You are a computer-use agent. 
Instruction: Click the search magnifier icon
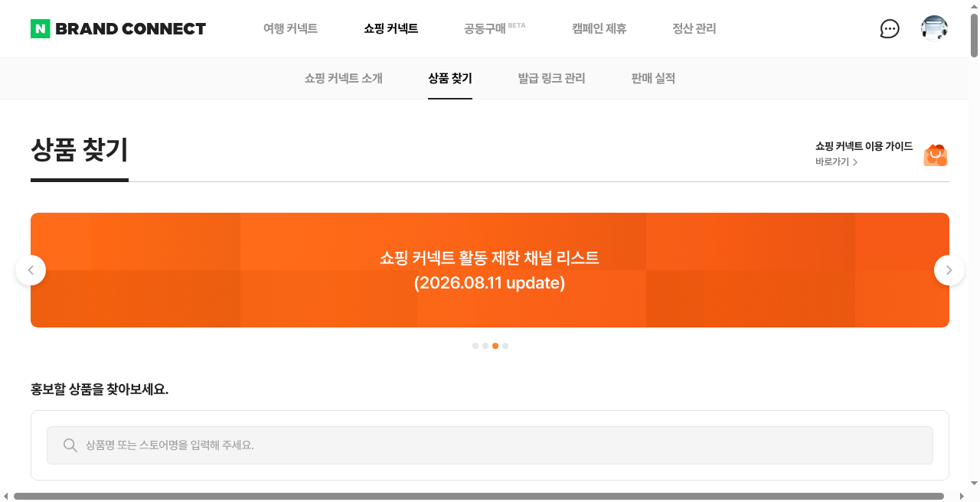pos(70,445)
